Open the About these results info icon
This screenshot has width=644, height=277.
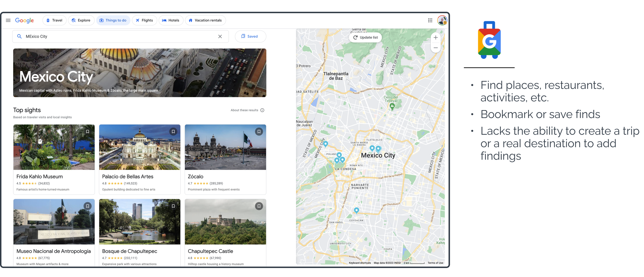262,110
